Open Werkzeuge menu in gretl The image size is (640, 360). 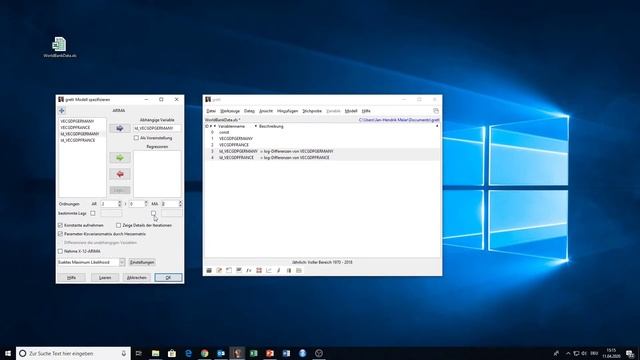[x=230, y=111]
